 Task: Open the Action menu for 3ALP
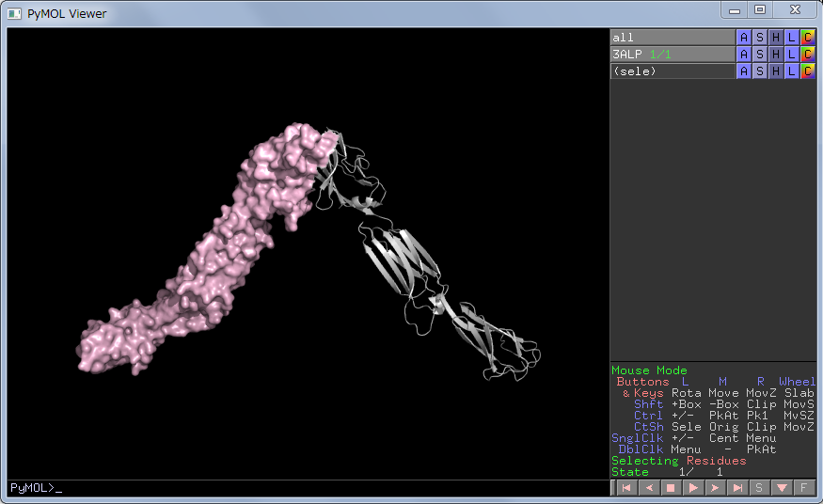click(744, 55)
